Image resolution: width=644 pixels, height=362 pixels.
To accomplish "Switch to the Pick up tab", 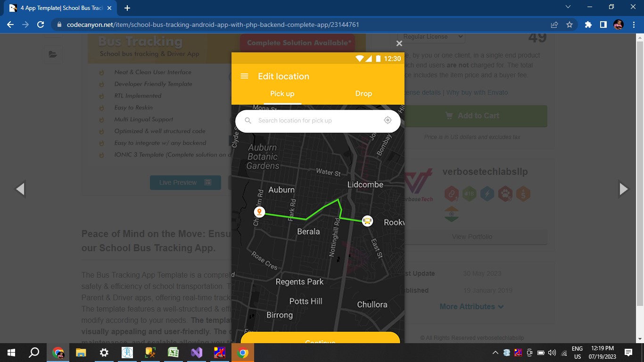I will [282, 93].
